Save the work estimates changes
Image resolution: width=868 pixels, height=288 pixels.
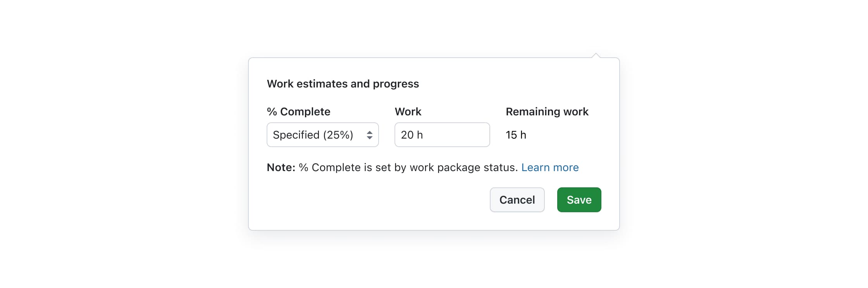[579, 200]
